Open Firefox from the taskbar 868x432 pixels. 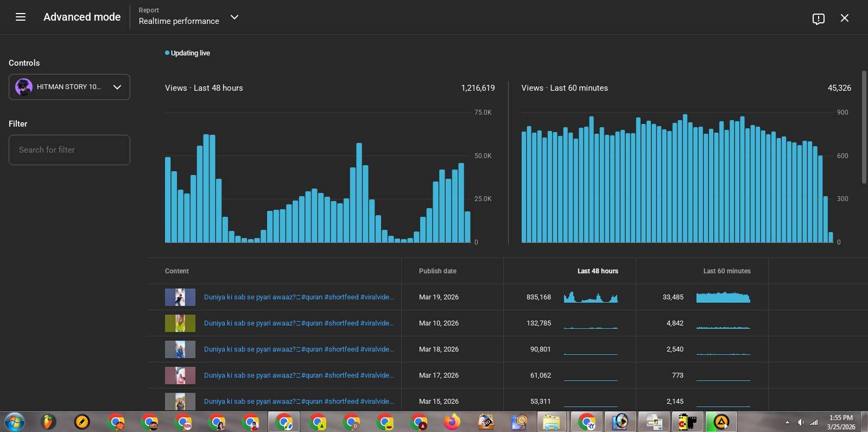click(452, 422)
